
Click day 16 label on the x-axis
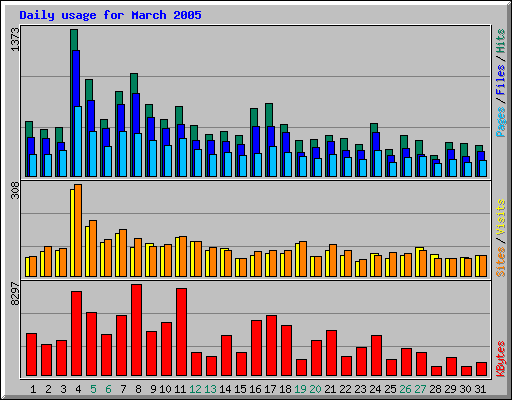tap(255, 389)
